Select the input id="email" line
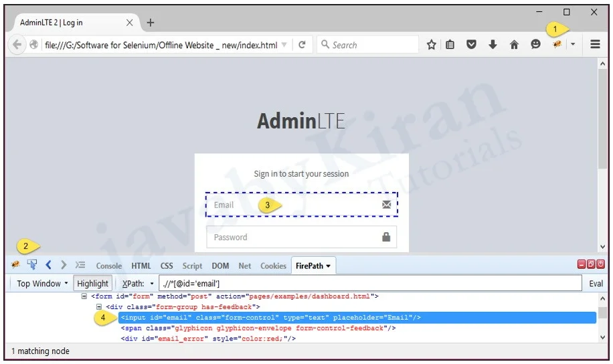The height and width of the screenshot is (364, 613). [x=357, y=317]
